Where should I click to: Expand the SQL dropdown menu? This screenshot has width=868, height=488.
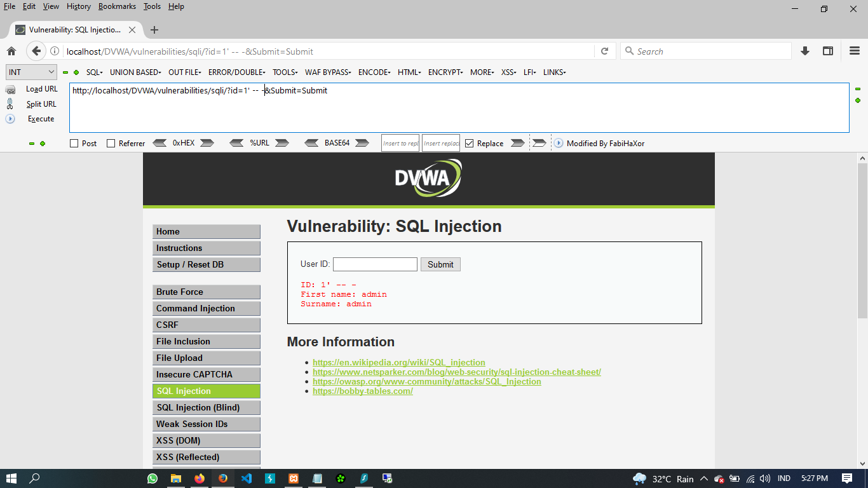pos(94,72)
